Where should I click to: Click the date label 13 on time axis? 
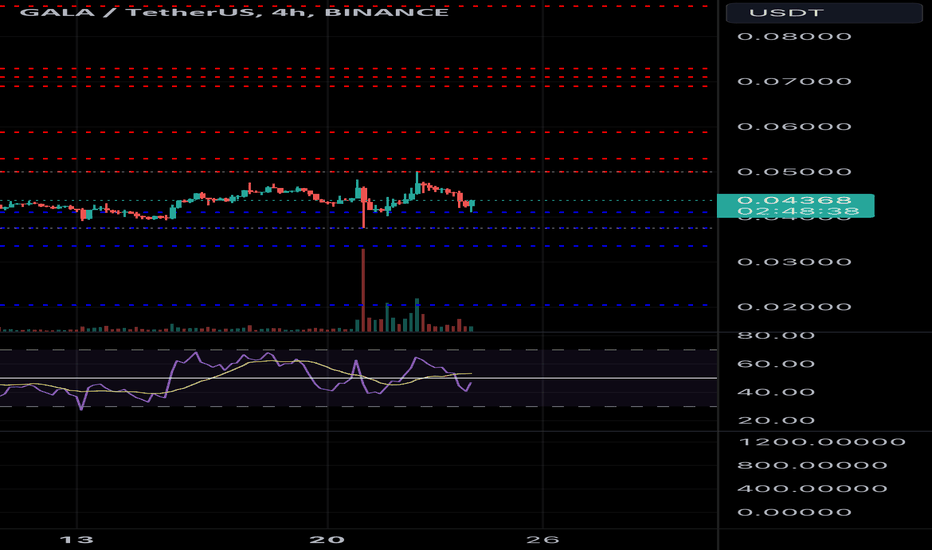[77, 540]
